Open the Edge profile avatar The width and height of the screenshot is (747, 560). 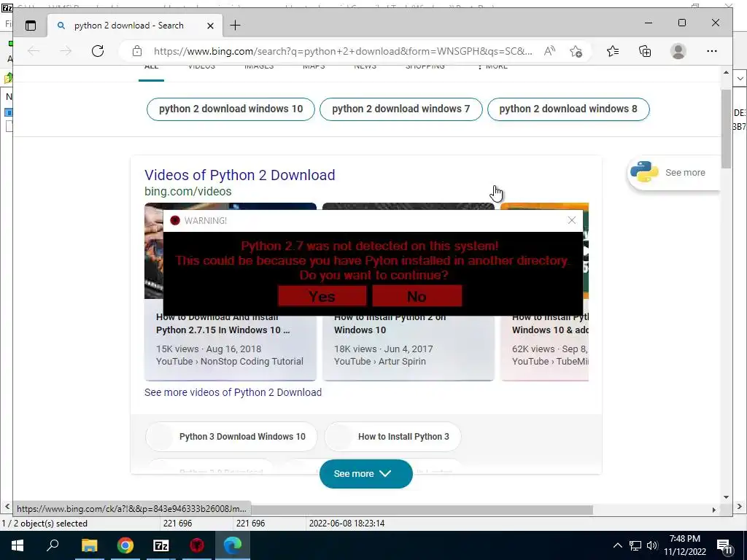(678, 51)
